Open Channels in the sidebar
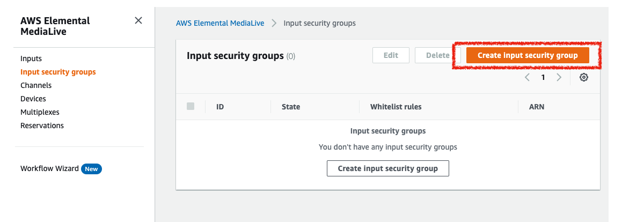 (36, 85)
